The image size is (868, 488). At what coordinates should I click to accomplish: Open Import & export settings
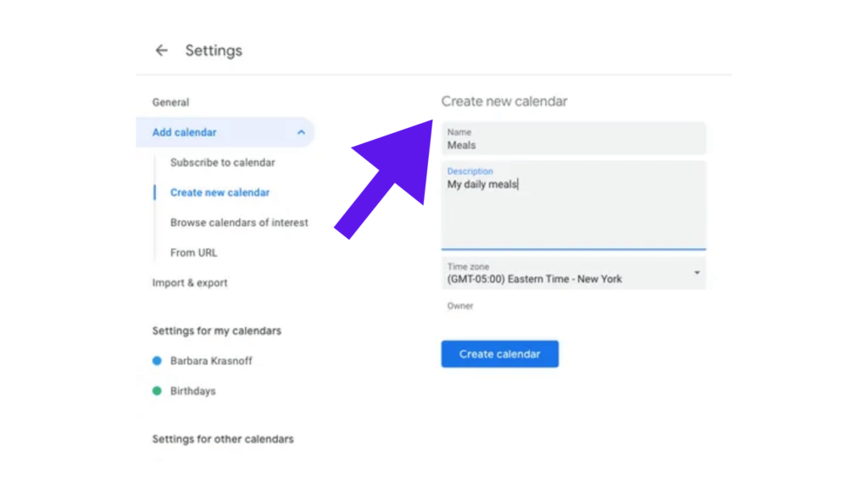click(x=190, y=283)
